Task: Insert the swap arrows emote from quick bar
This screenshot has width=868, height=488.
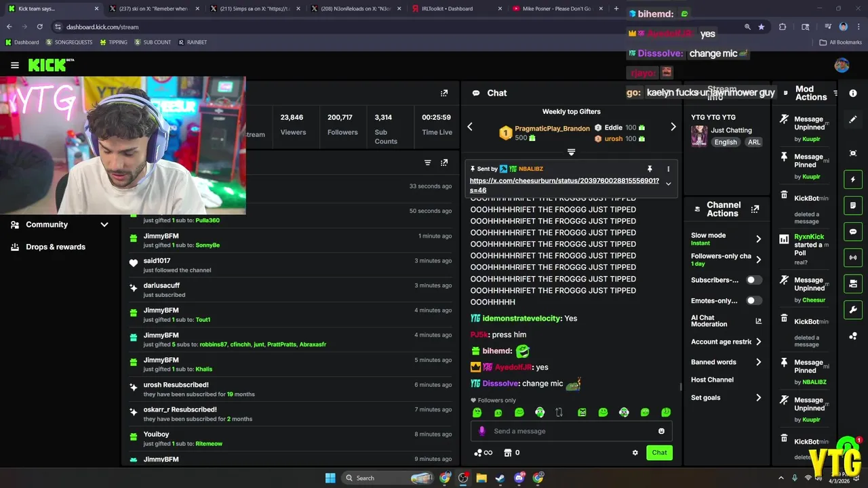Action: (559, 412)
